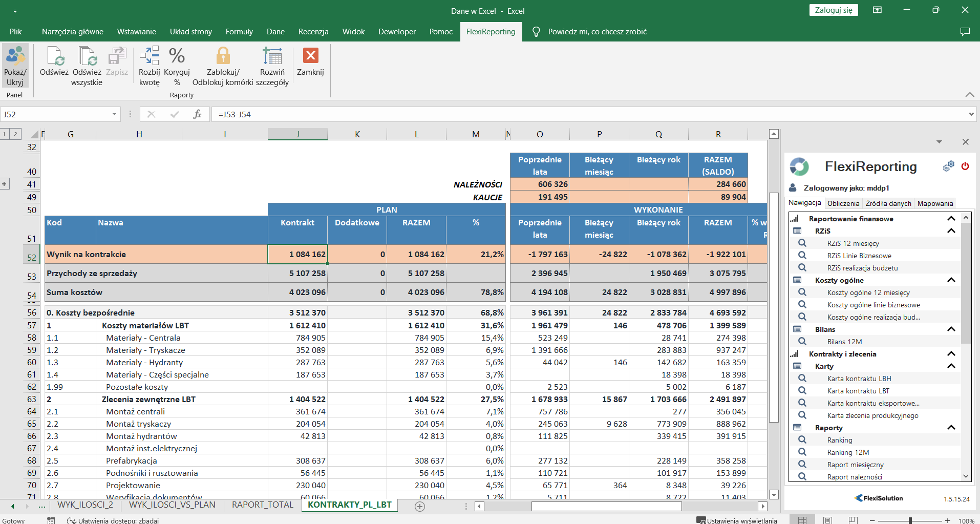Image resolution: width=980 pixels, height=524 pixels.
Task: Open FlexiReporting settings gears icon
Action: tap(949, 166)
